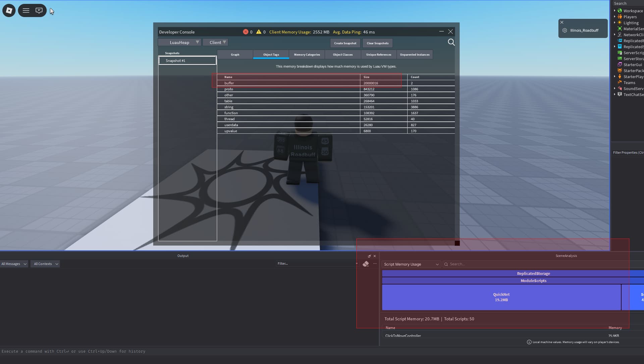Open the All Contexts filter dropdown
This screenshot has width=644, height=364.
coord(45,264)
